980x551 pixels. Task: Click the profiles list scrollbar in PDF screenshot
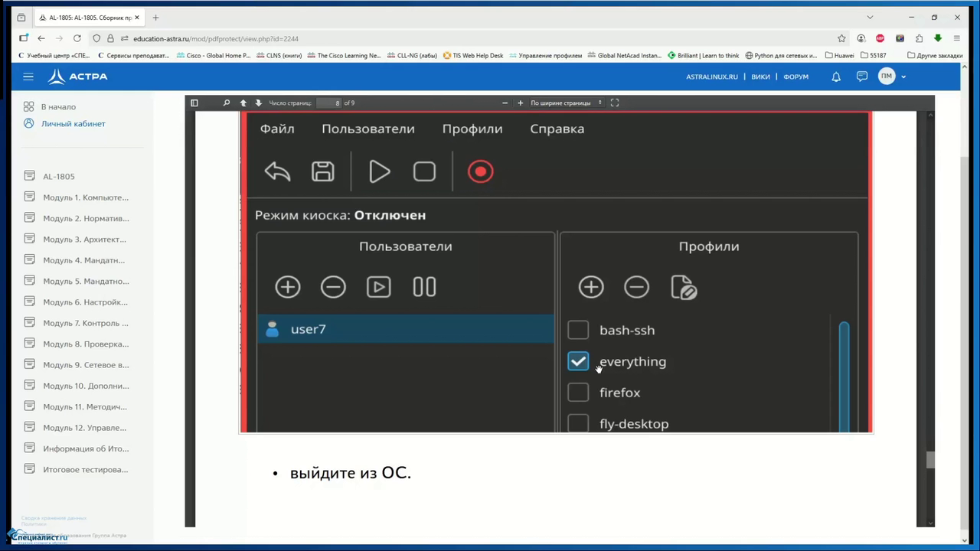click(x=844, y=377)
